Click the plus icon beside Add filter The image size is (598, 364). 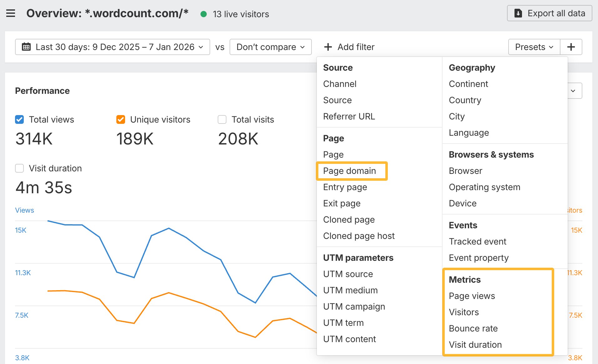pos(328,47)
